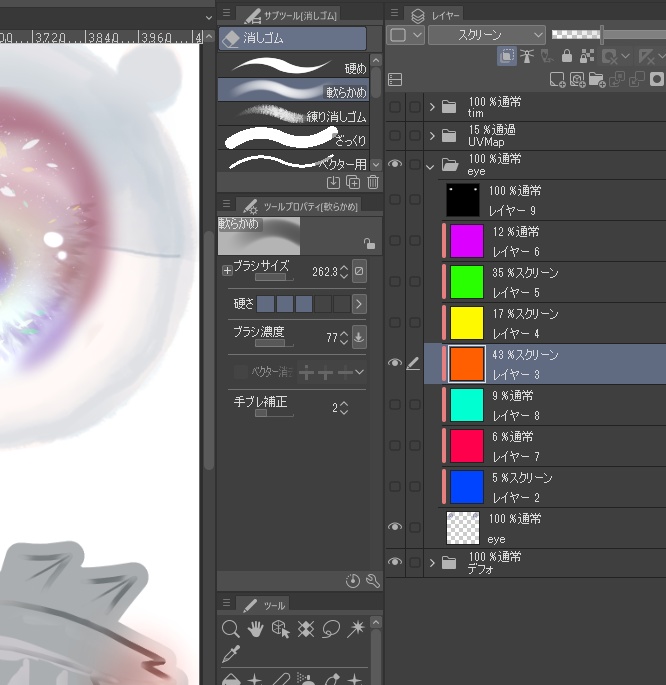Select the Operation object tool
Image resolution: width=666 pixels, height=685 pixels.
pyautogui.click(x=280, y=629)
